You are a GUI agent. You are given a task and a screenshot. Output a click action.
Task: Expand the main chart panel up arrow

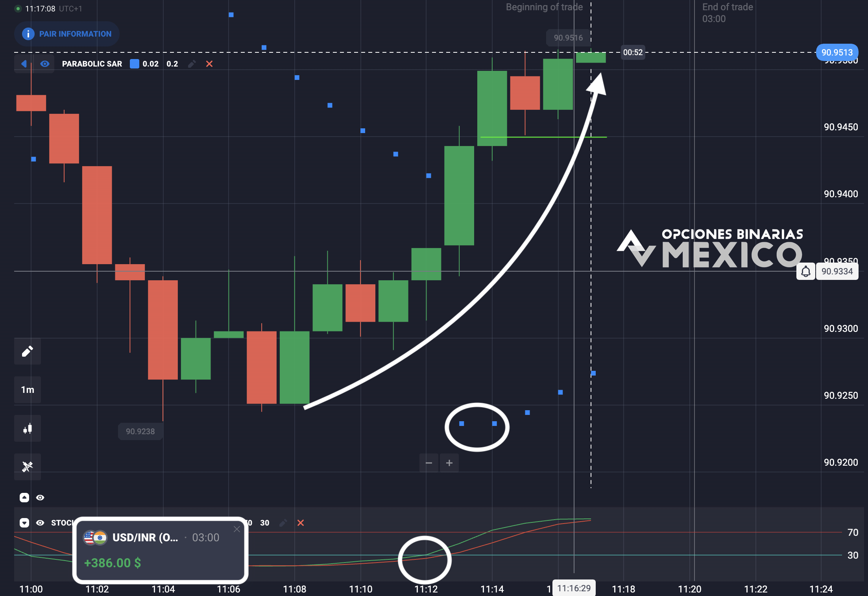coord(24,498)
